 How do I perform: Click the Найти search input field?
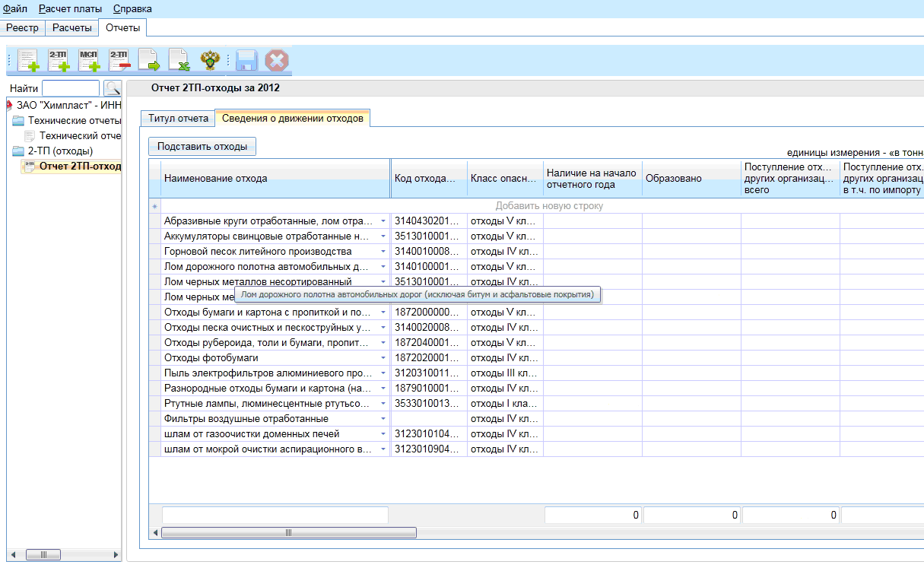71,89
